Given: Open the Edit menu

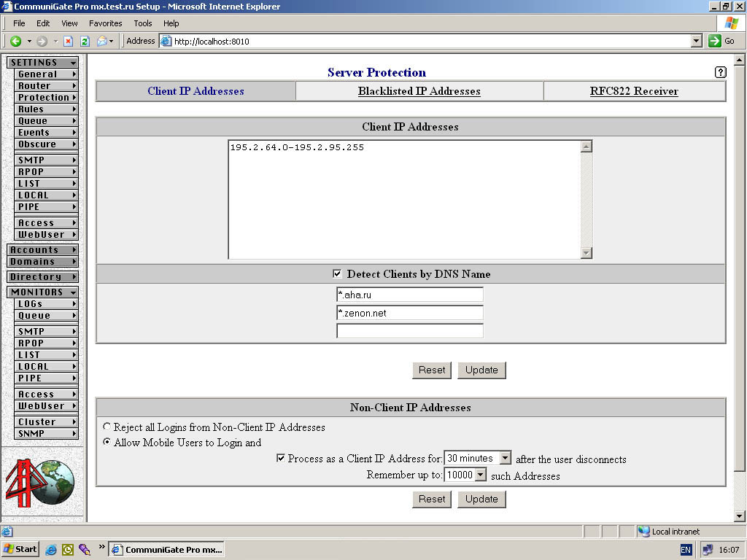Looking at the screenshot, I should (43, 23).
